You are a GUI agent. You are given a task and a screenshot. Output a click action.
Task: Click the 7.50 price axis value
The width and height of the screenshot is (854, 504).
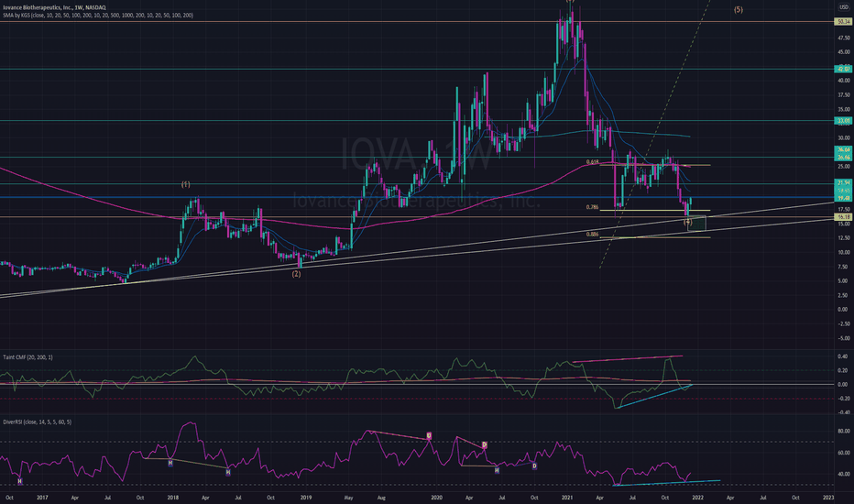point(844,267)
